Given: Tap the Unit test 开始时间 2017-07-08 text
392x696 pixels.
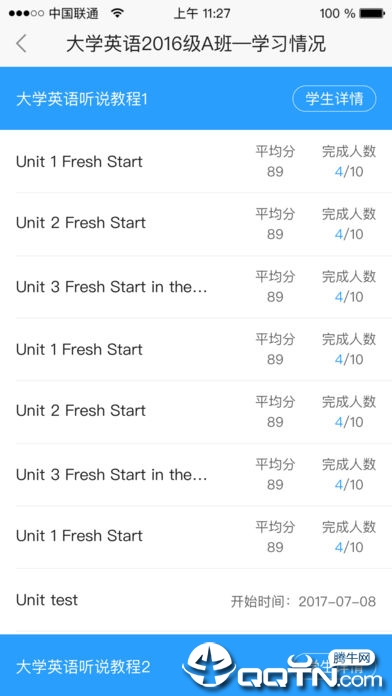Looking at the screenshot, I should 303,601.
